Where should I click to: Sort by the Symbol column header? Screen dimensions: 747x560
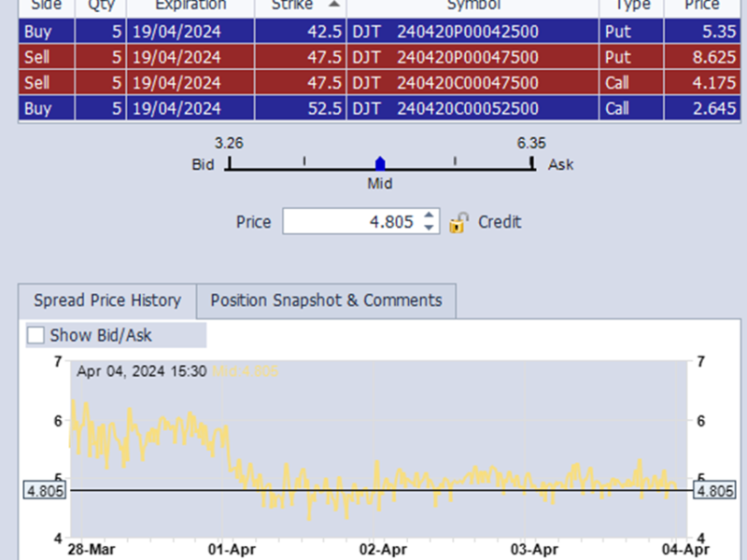(x=472, y=5)
